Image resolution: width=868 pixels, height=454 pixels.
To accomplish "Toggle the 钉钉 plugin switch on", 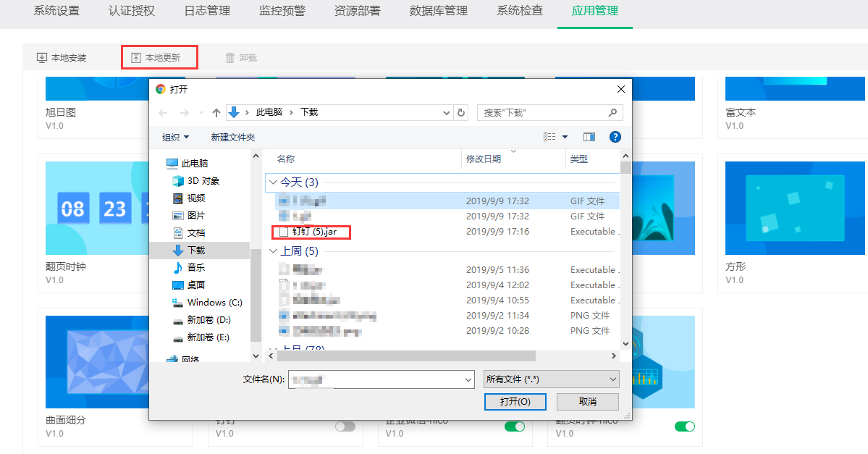I will (345, 426).
